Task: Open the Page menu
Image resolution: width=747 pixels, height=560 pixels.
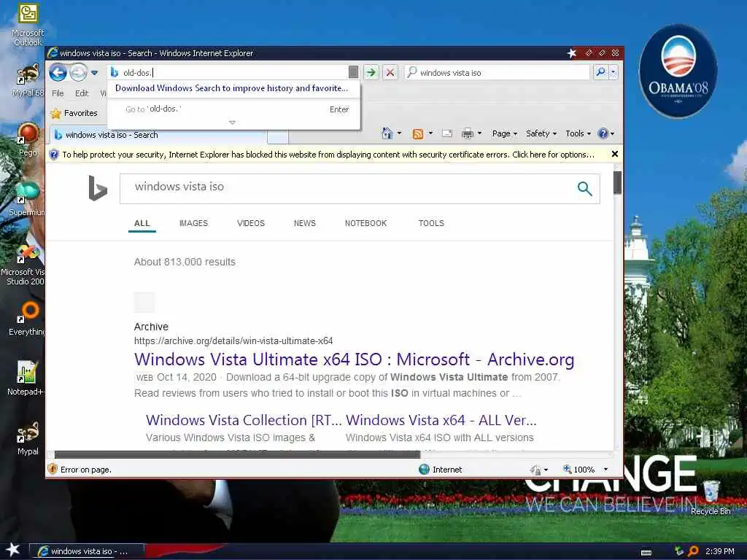Action: tap(505, 134)
